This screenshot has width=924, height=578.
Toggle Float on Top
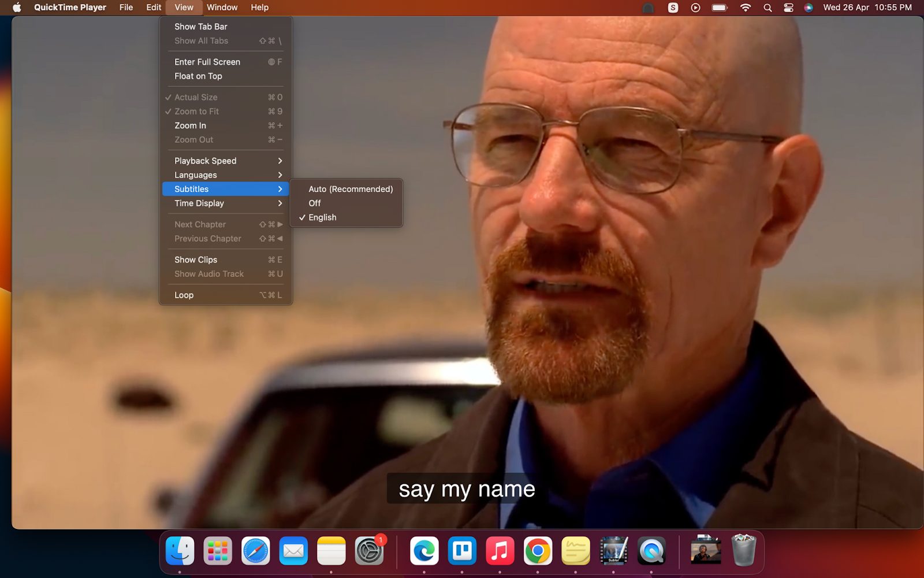click(226, 76)
